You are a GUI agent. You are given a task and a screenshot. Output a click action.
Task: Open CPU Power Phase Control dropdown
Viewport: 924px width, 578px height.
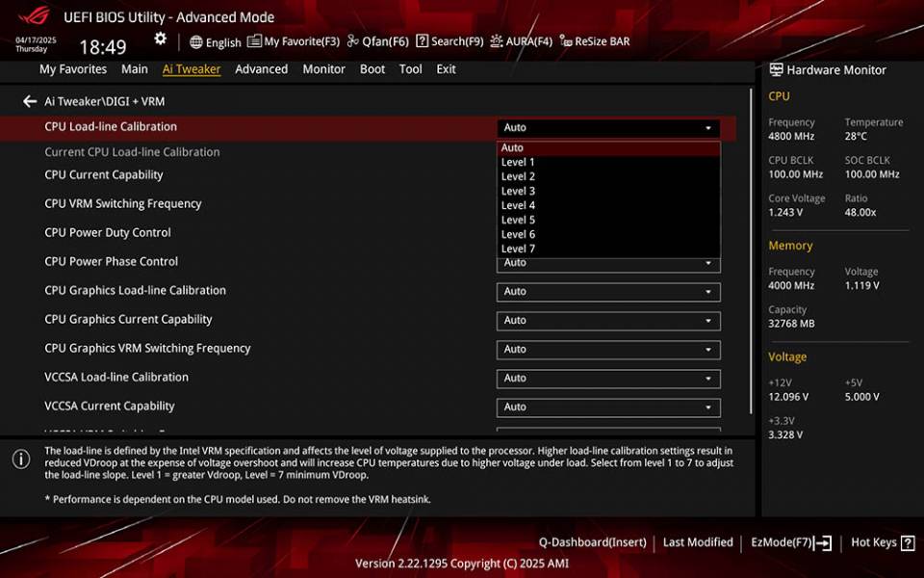tap(608, 264)
